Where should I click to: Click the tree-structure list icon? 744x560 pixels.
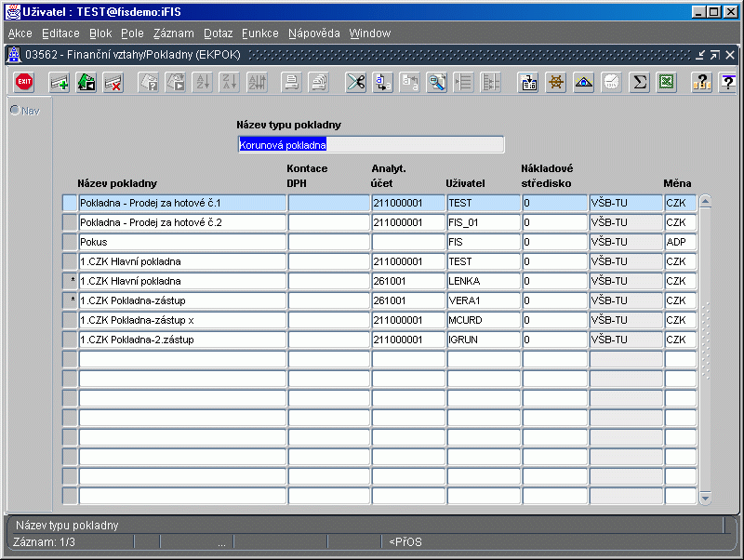click(491, 83)
